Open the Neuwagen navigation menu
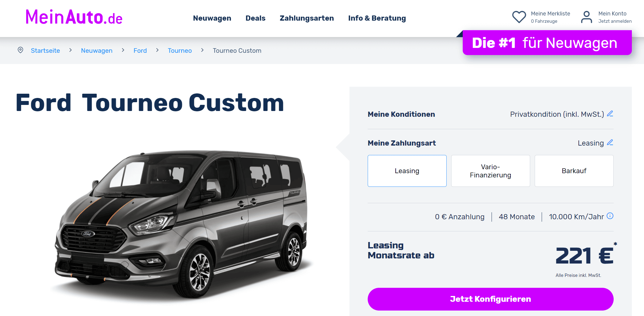The image size is (644, 316). (x=212, y=18)
